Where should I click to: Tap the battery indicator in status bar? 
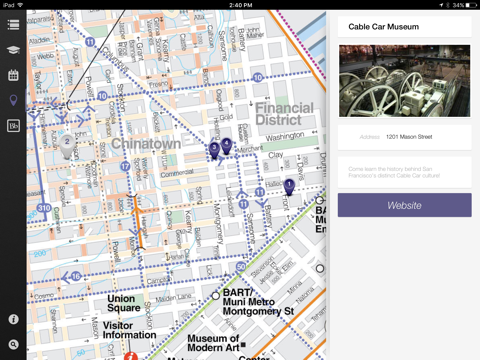(472, 5)
